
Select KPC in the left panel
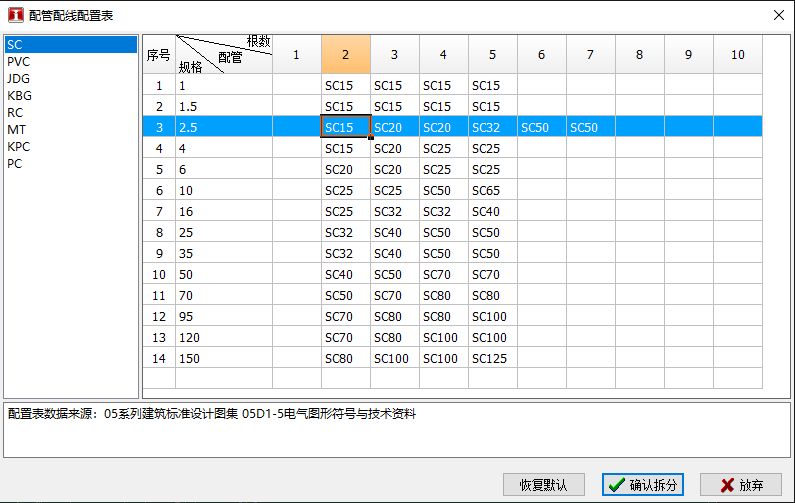tap(19, 146)
